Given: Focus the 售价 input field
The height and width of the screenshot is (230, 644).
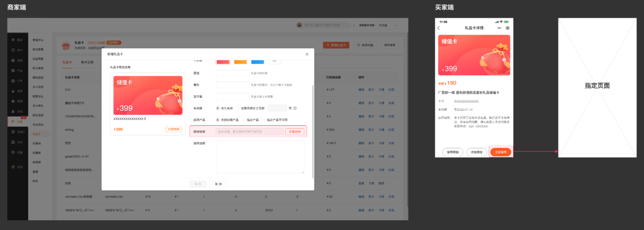Looking at the screenshot, I should click(x=233, y=85).
